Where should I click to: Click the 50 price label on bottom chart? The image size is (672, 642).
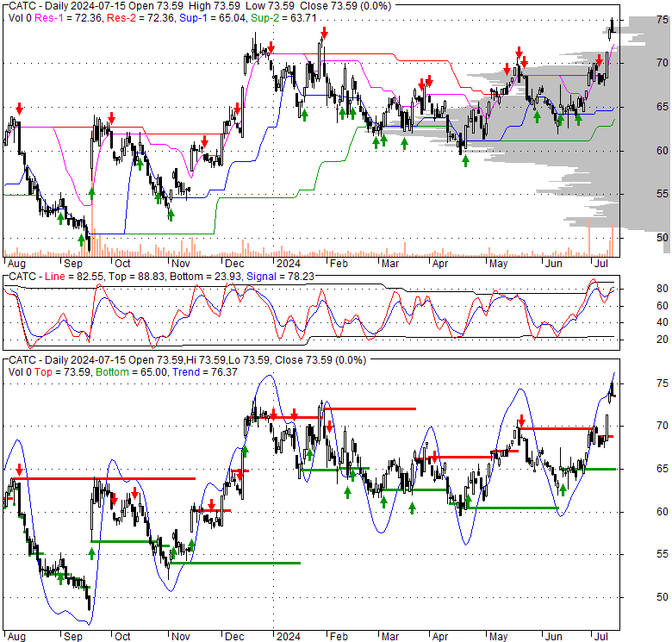point(663,597)
